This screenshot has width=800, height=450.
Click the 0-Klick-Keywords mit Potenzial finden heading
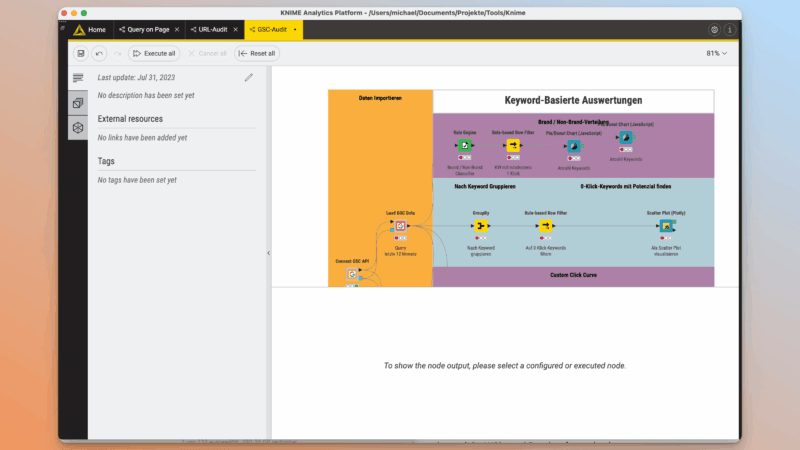point(626,187)
